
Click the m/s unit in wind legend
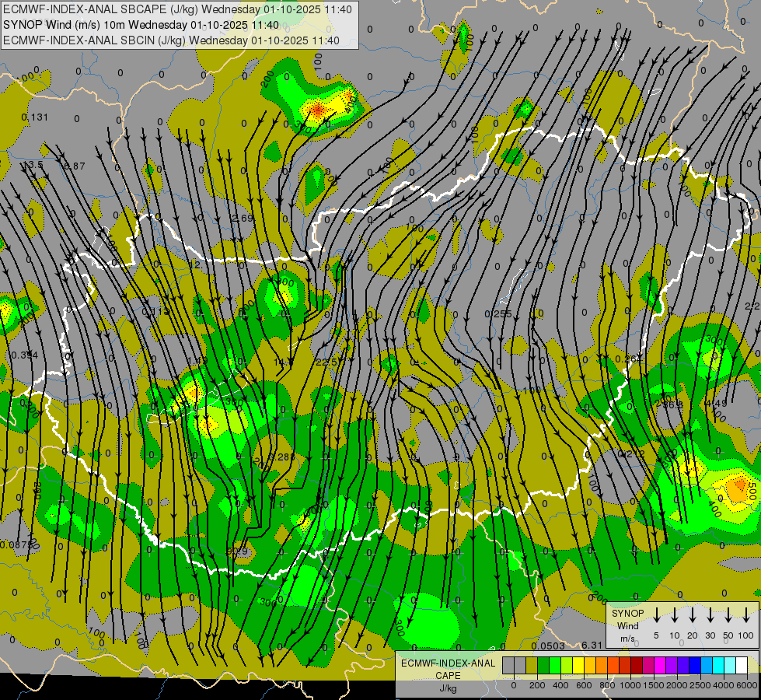627,639
